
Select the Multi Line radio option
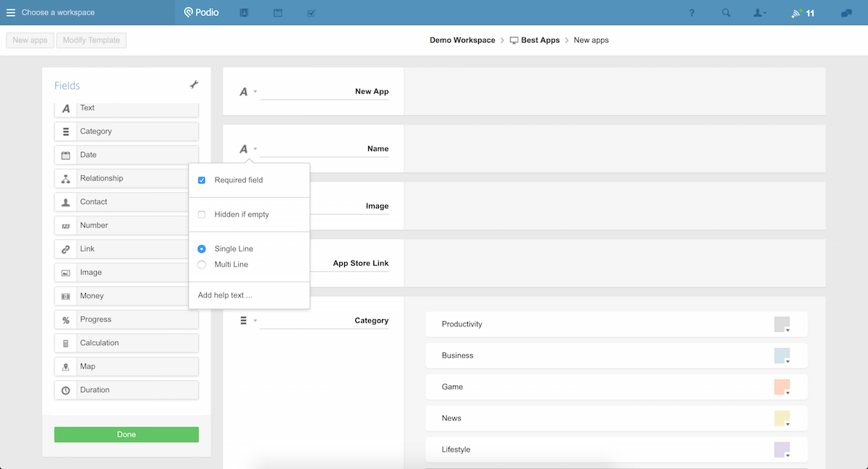tap(202, 265)
